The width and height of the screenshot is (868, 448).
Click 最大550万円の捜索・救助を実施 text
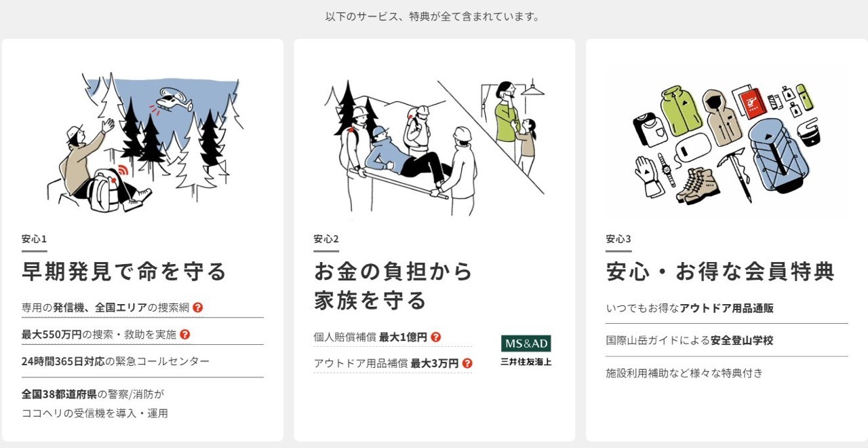click(99, 334)
